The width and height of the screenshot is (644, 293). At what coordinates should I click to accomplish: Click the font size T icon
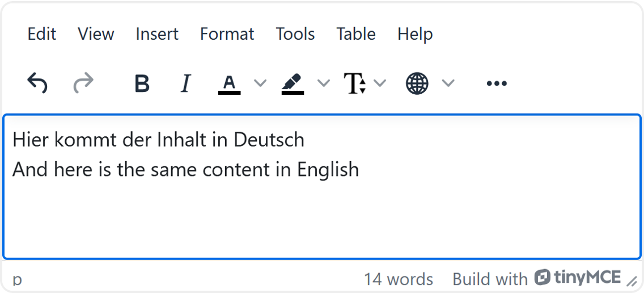pyautogui.click(x=355, y=83)
